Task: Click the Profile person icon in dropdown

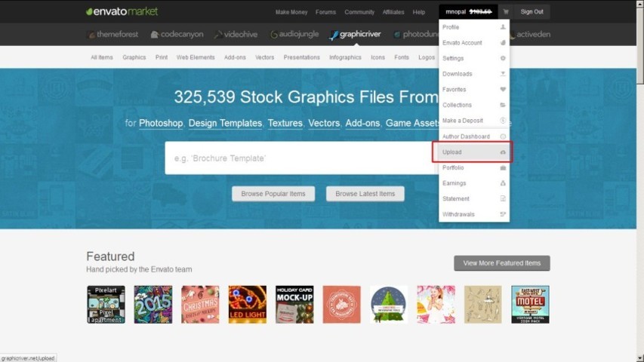Action: (503, 27)
